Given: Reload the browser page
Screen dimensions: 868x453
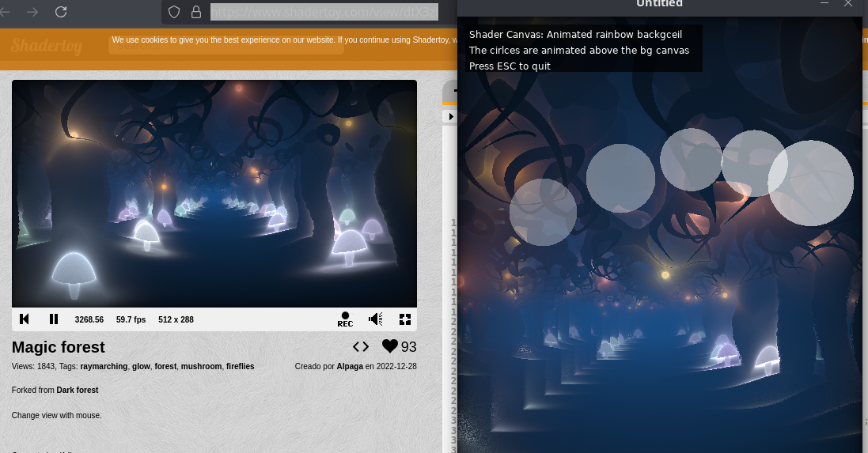Looking at the screenshot, I should (61, 12).
